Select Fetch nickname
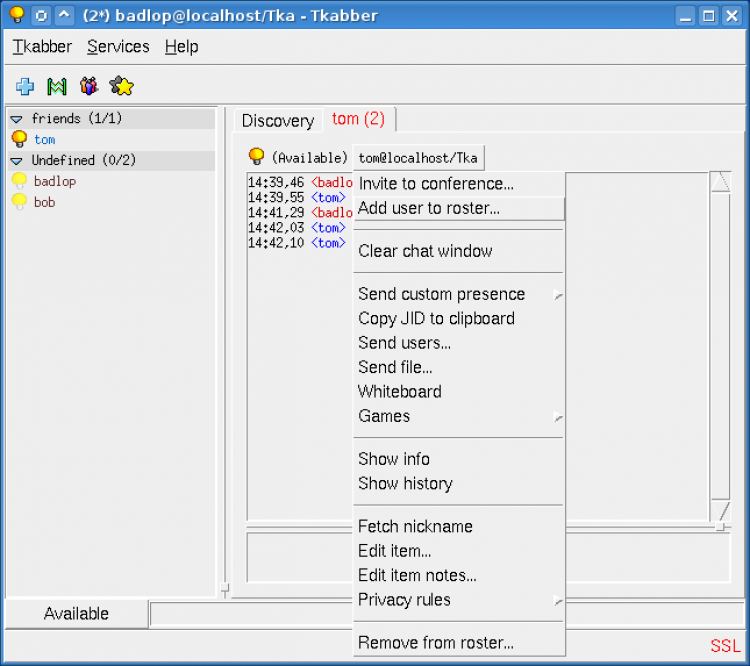 coord(459,527)
